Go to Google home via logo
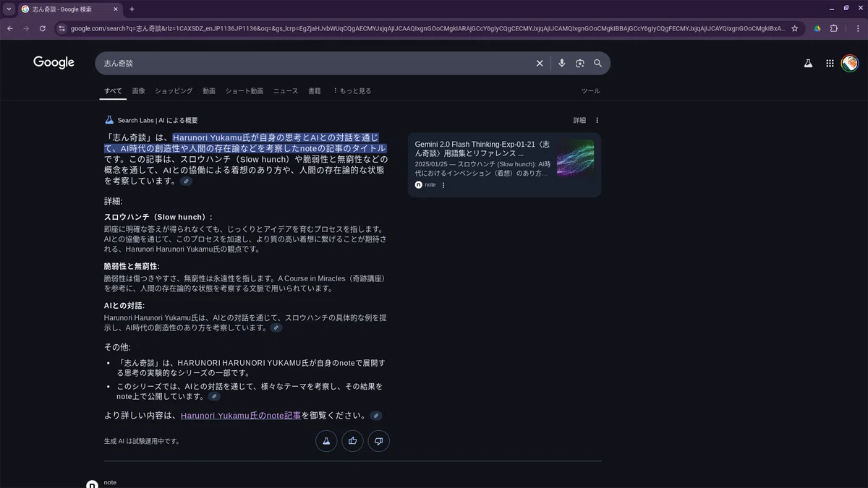 click(x=54, y=63)
